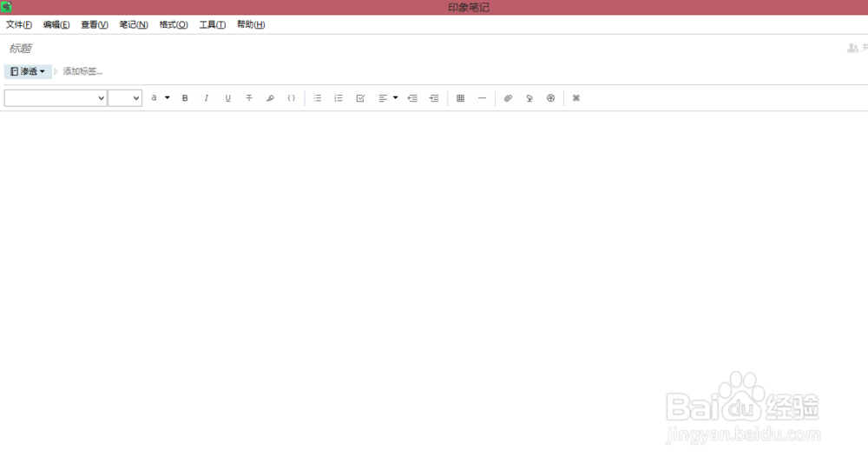Insert a table

(460, 98)
